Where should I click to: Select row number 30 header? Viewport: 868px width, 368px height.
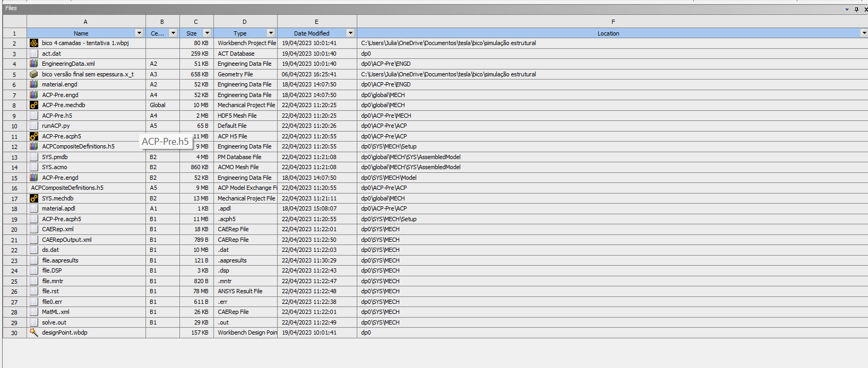click(x=14, y=333)
